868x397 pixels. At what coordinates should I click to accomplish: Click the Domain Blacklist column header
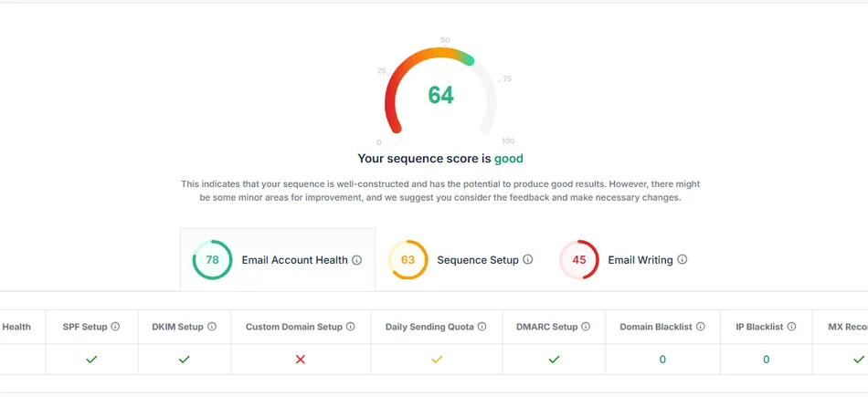[x=662, y=327]
